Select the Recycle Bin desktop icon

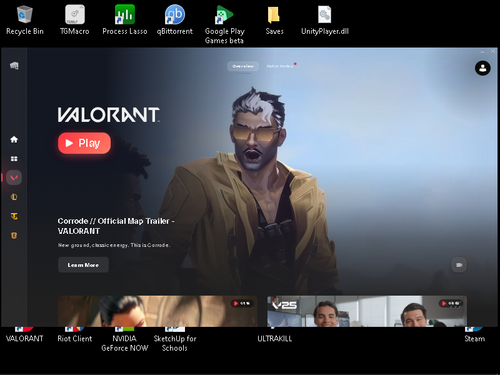click(25, 20)
